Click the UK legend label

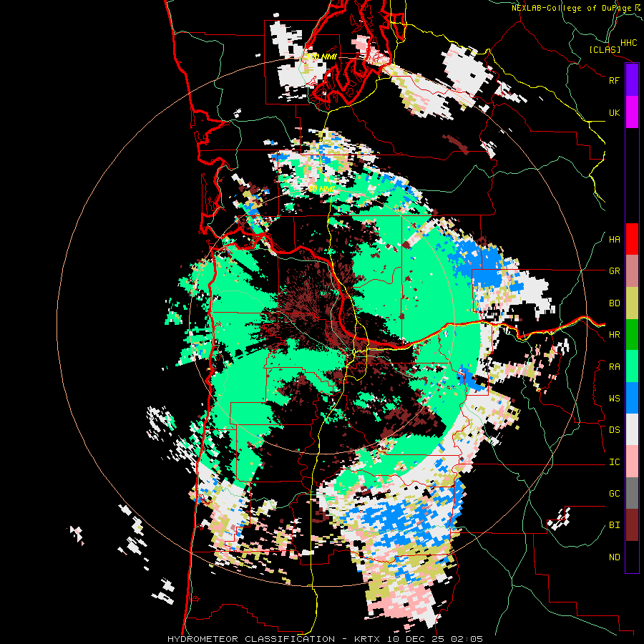coord(614,112)
